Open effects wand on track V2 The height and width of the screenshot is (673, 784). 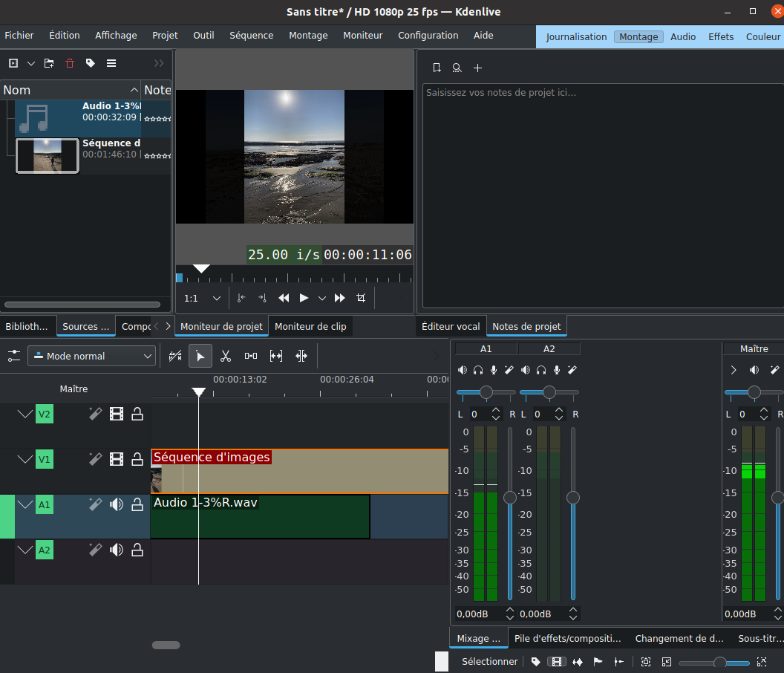[95, 414]
